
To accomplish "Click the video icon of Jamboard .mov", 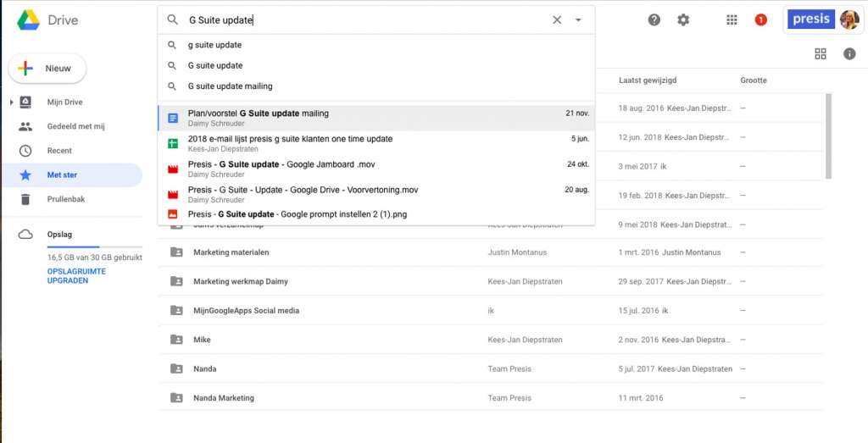I will [x=173, y=169].
